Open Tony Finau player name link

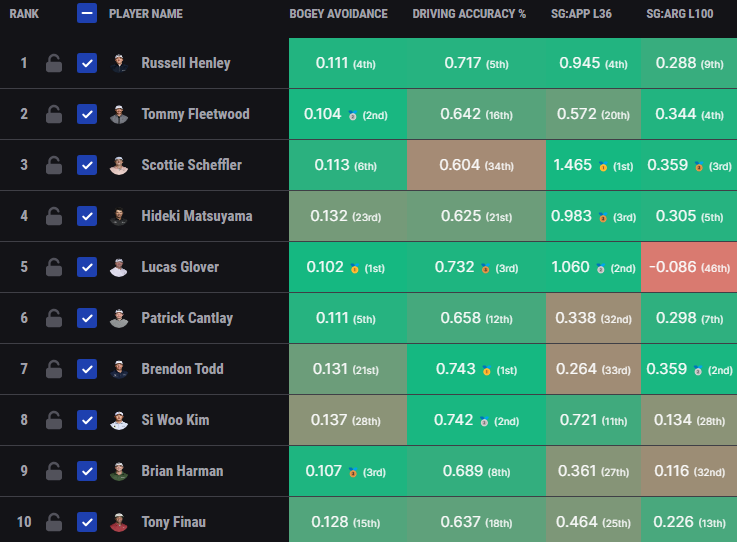(x=173, y=522)
